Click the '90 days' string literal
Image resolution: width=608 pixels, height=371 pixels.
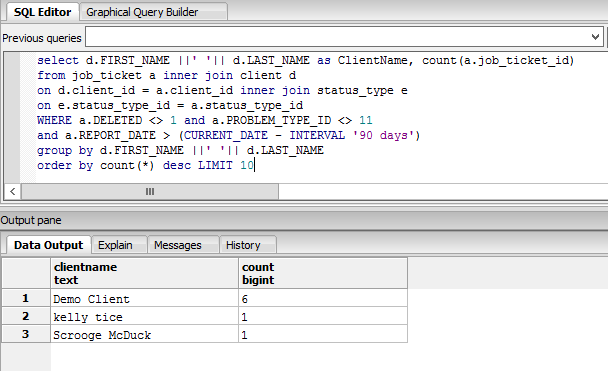coord(383,136)
